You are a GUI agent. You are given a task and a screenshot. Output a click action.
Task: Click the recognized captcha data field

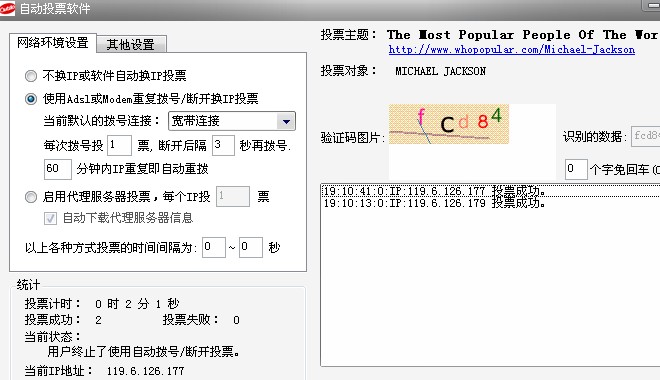pos(645,136)
